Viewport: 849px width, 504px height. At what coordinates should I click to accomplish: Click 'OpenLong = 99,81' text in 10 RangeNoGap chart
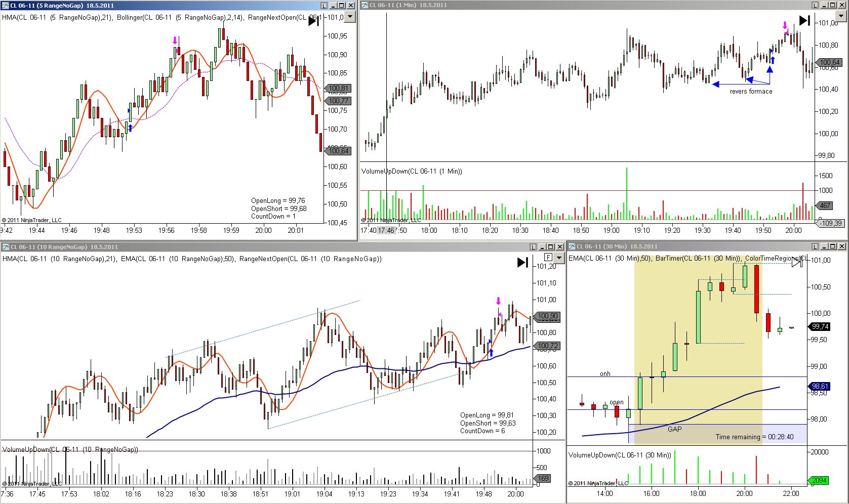click(x=487, y=415)
